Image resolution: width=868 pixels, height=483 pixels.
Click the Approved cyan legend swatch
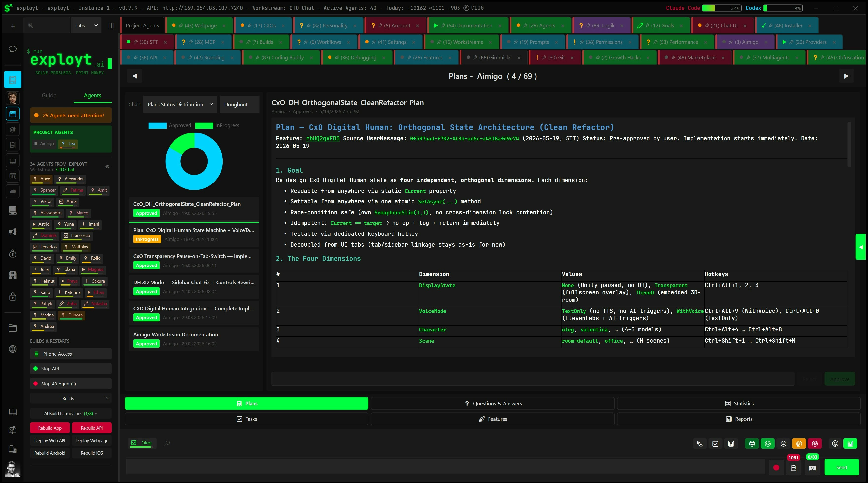157,125
